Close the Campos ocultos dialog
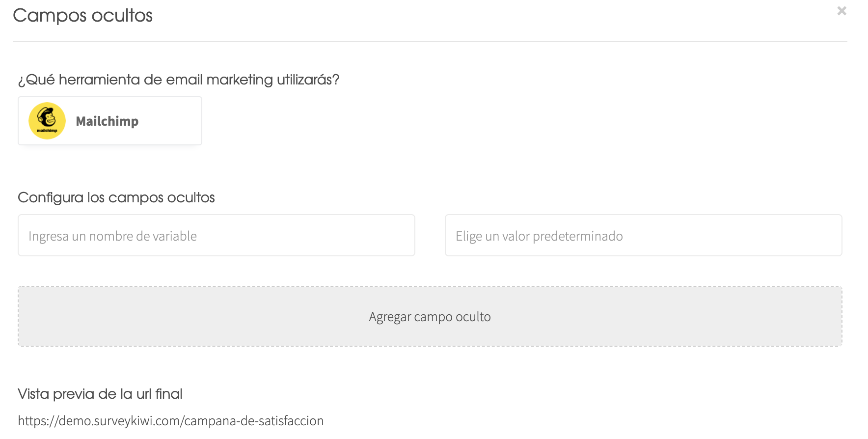The height and width of the screenshot is (439, 868). pyautogui.click(x=841, y=11)
